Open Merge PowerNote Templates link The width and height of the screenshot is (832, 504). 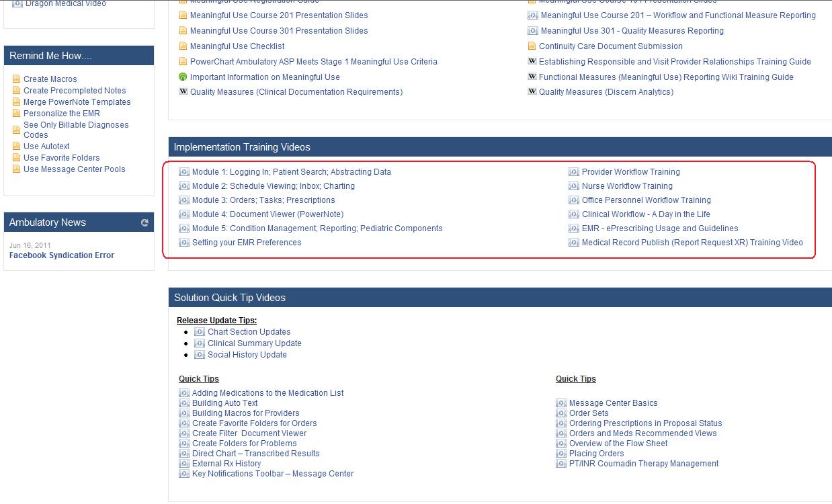[77, 102]
